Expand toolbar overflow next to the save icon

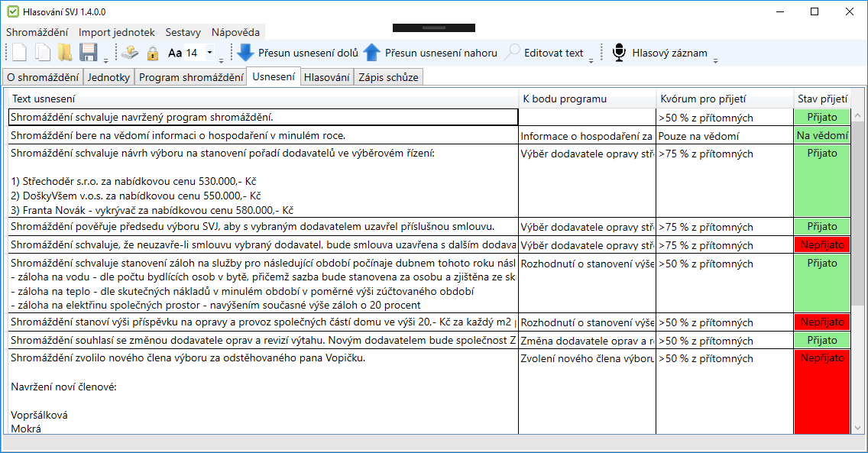coord(105,60)
